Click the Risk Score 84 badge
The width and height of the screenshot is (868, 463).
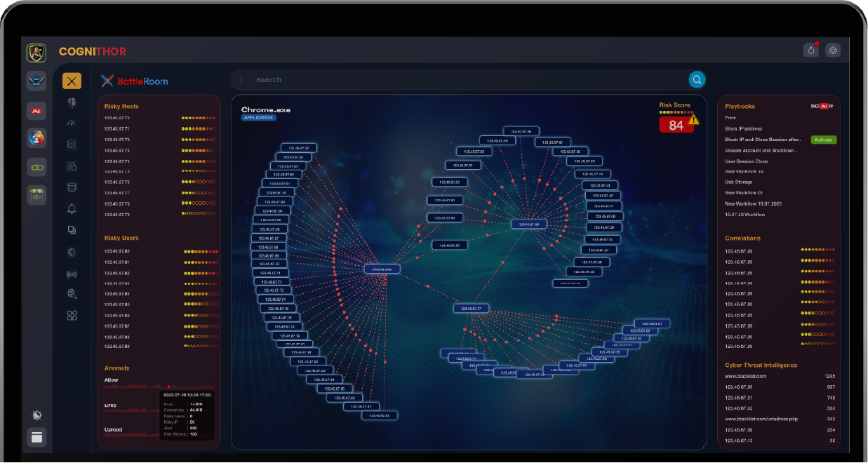[676, 126]
